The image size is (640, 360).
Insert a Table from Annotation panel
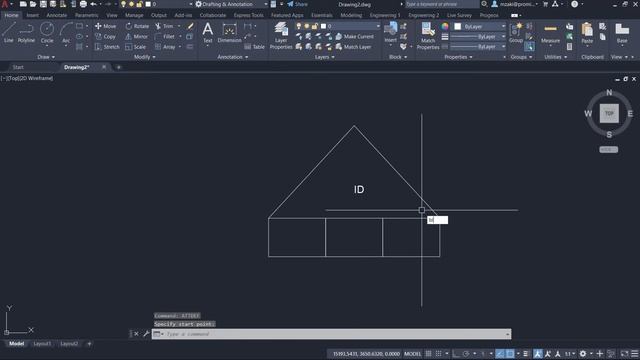click(255, 47)
